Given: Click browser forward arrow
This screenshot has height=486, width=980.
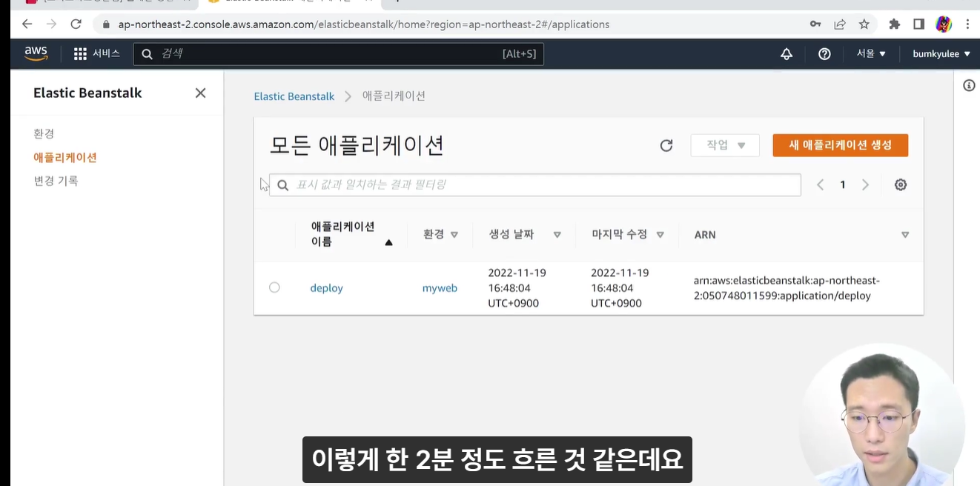Looking at the screenshot, I should point(51,24).
